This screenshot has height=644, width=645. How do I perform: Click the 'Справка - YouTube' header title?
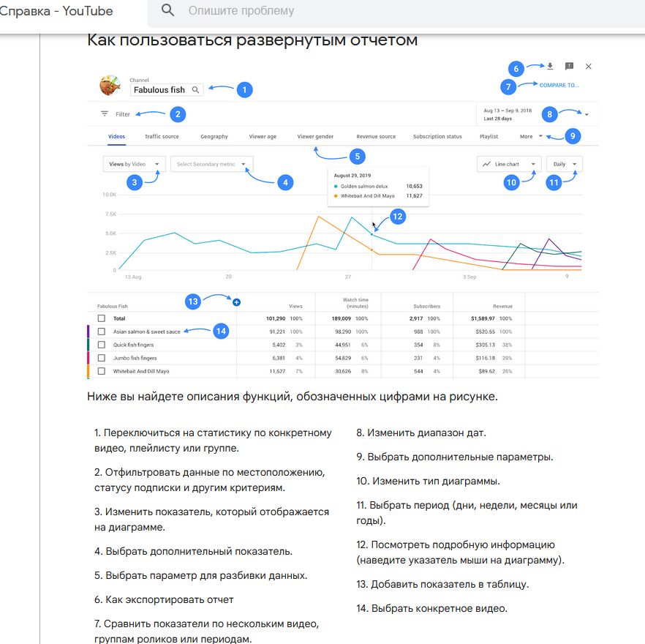(x=56, y=11)
